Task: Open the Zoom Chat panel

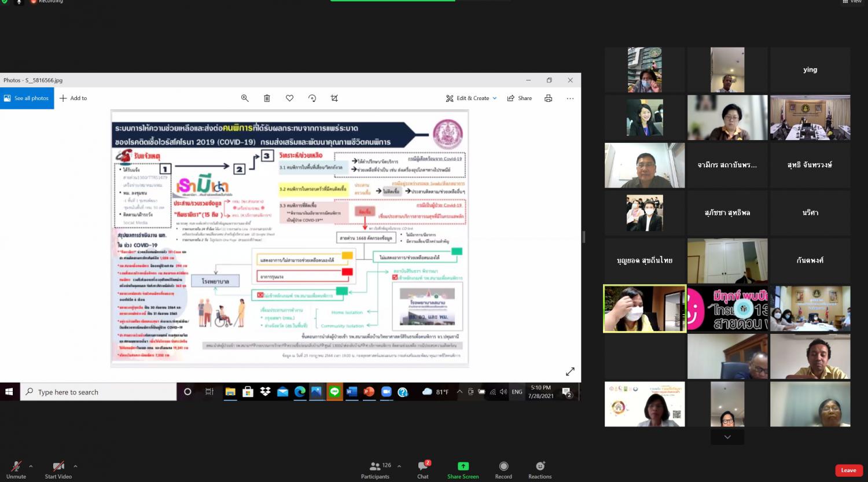Action: point(423,470)
